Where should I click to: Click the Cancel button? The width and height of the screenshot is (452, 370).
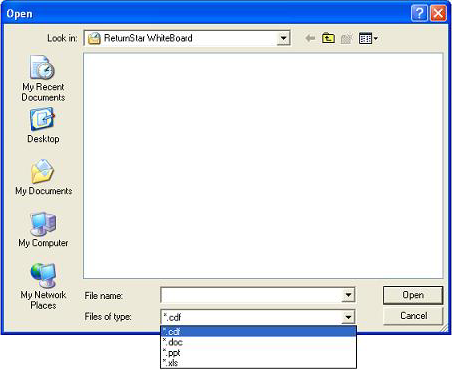413,316
